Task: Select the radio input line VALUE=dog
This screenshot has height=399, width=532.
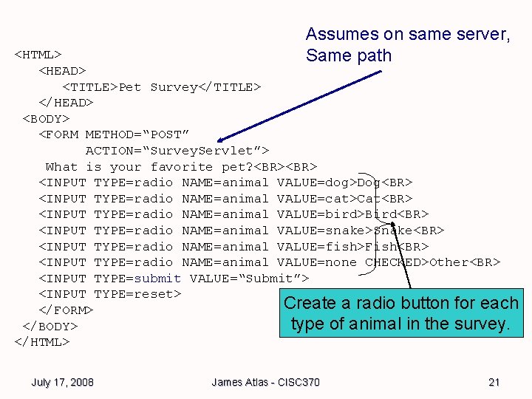Action: click(x=225, y=183)
